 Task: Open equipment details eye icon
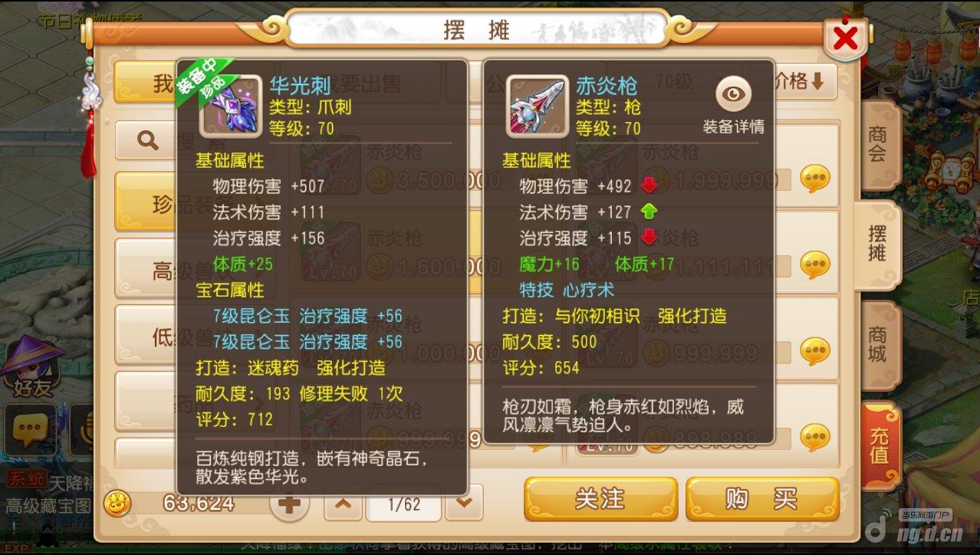734,95
